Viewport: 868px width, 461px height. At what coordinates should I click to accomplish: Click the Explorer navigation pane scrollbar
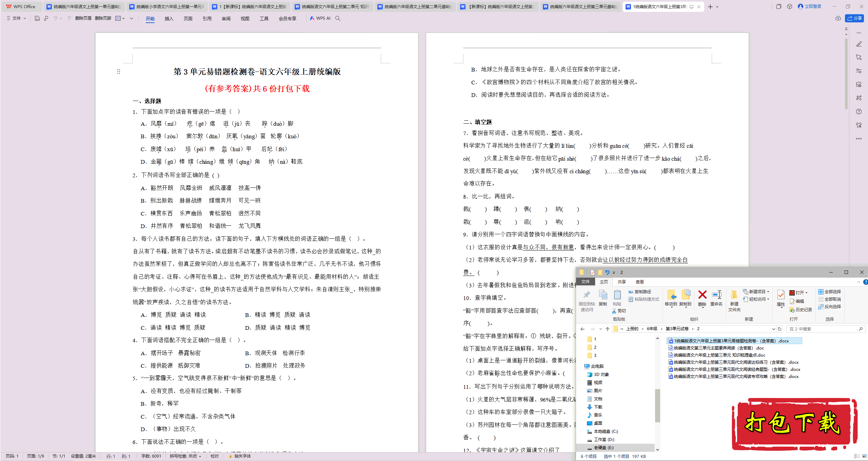coord(657,405)
